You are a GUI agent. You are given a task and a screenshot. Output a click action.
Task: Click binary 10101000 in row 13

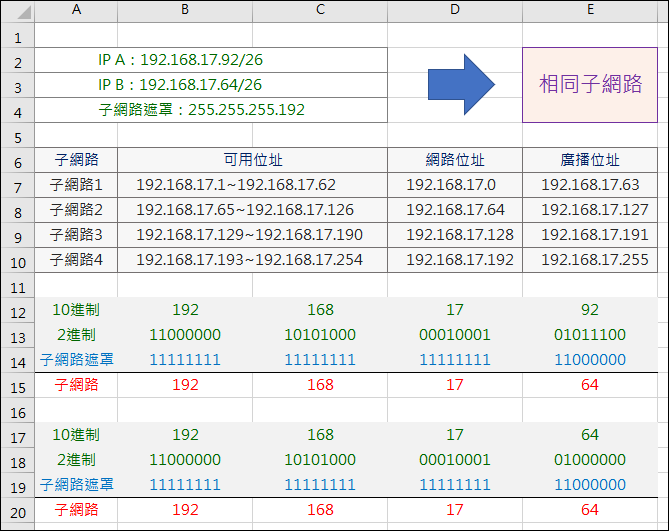[320, 335]
